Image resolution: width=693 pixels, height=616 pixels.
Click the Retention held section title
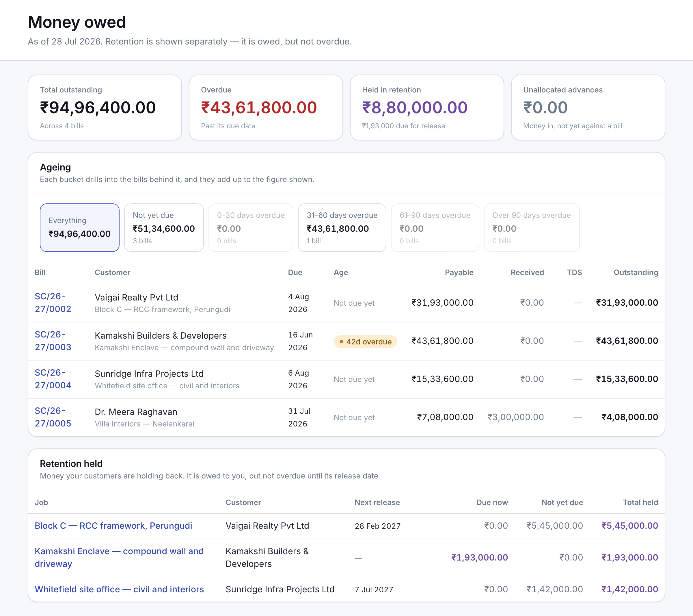[x=71, y=464]
